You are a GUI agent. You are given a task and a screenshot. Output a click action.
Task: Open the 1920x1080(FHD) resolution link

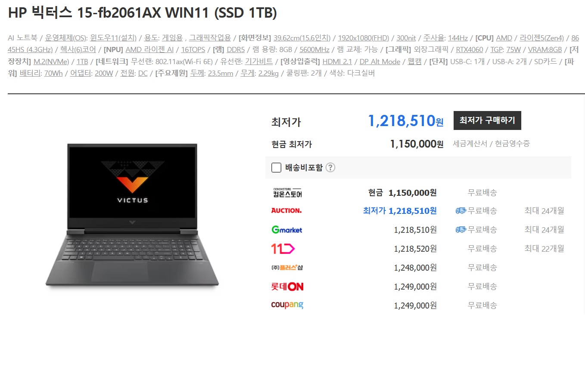pyautogui.click(x=364, y=38)
